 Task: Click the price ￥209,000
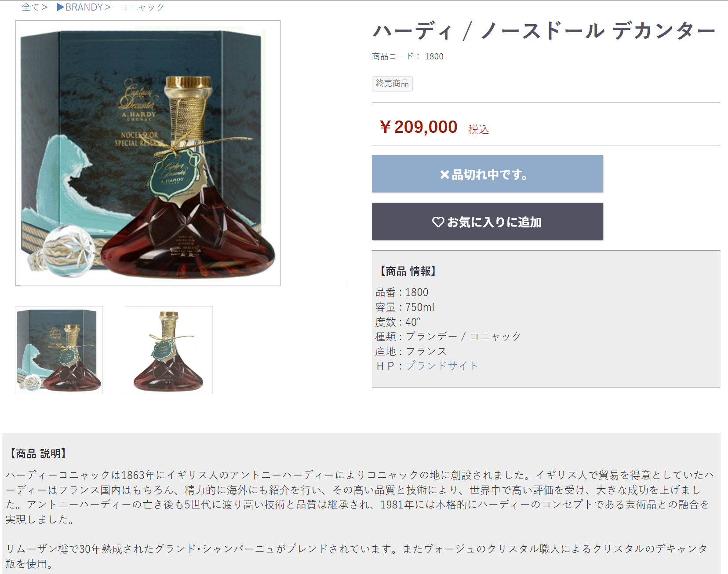coord(418,127)
